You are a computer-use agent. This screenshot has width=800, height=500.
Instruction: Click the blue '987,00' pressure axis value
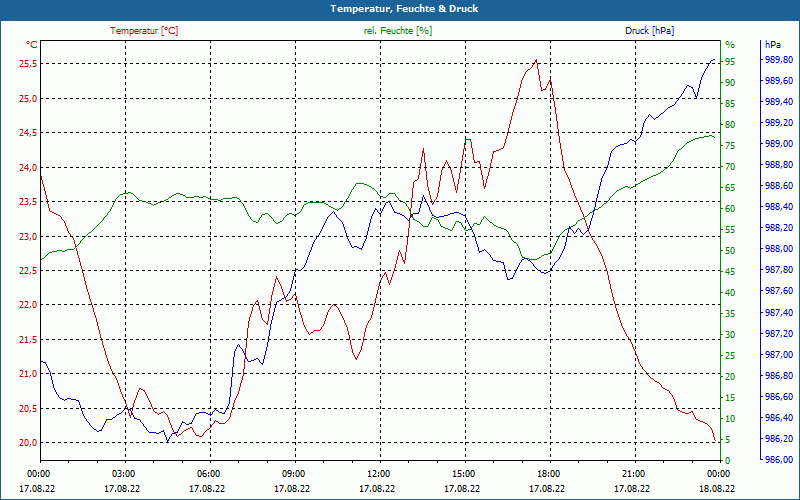point(779,354)
